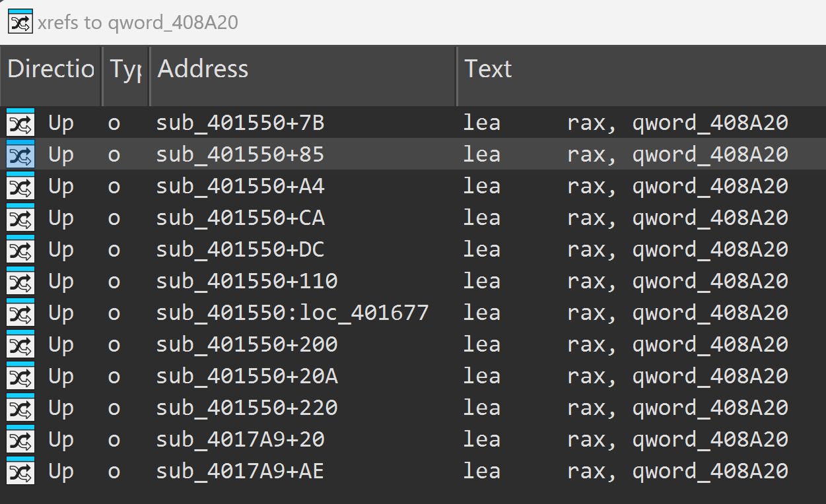
Task: Click the type 'o' cell for sub_401550+A4
Action: [x=114, y=187]
